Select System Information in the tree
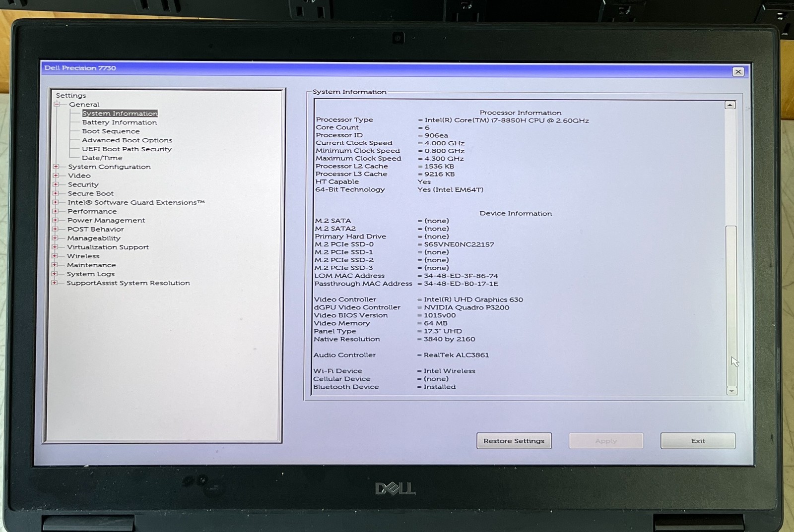Image resolution: width=794 pixels, height=532 pixels. (120, 114)
